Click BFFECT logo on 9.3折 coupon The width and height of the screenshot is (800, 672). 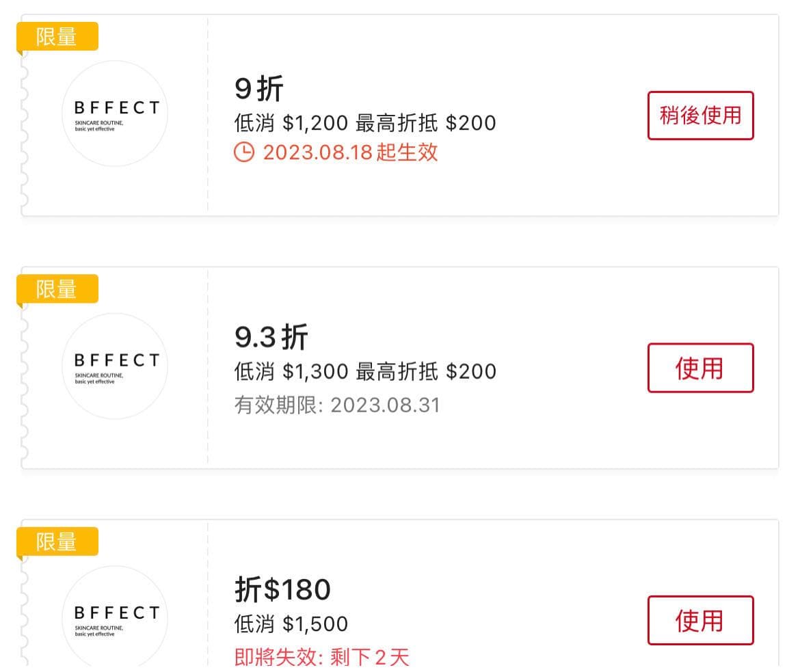115,366
